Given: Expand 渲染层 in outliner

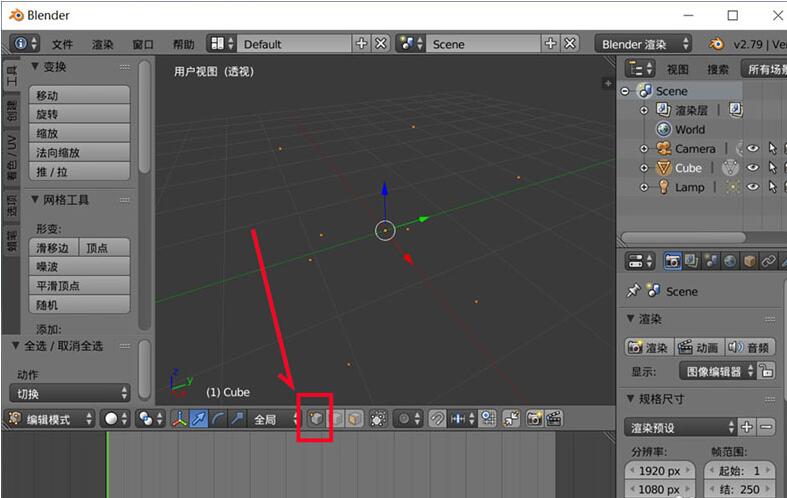Looking at the screenshot, I should pyautogui.click(x=644, y=110).
